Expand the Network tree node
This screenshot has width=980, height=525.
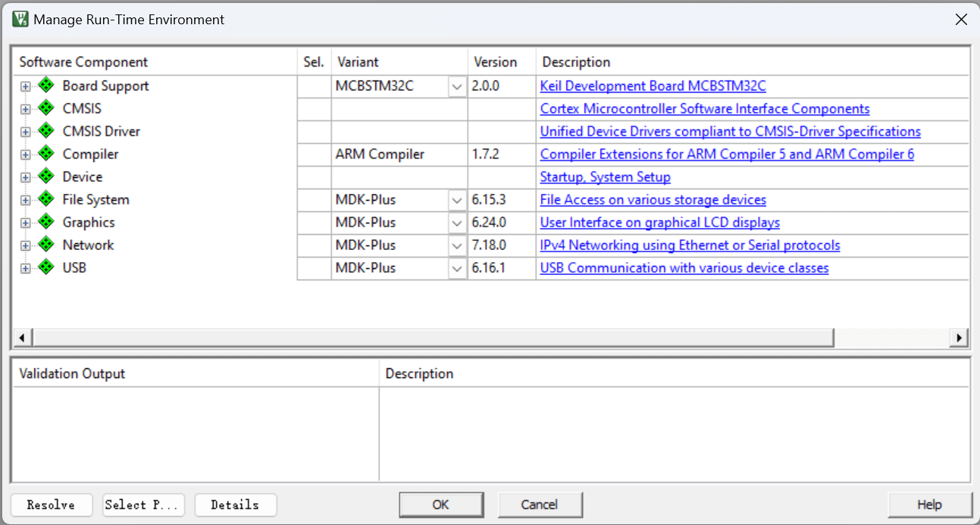tap(26, 245)
